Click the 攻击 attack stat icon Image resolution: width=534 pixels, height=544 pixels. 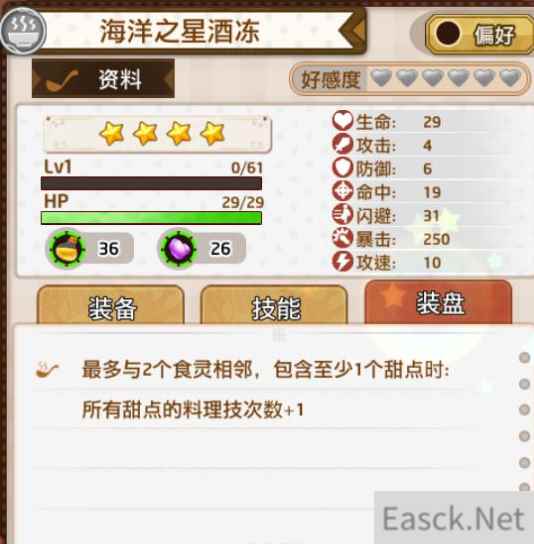(342, 144)
